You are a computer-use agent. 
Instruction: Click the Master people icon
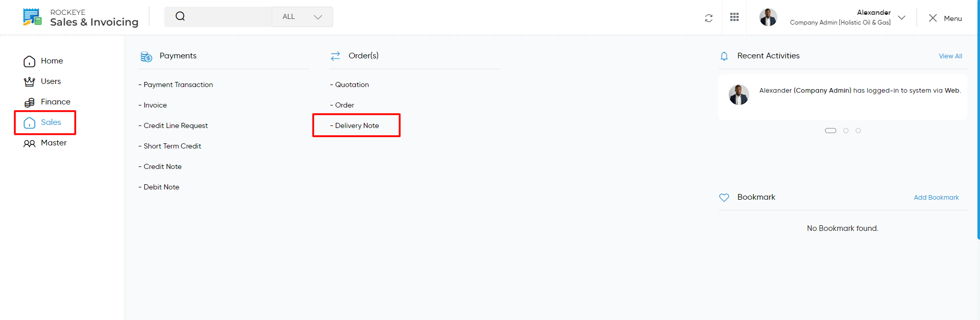tap(30, 143)
